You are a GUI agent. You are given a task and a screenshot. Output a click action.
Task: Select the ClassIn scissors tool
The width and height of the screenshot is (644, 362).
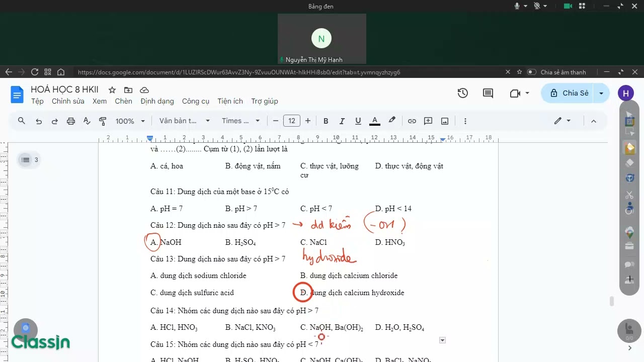click(x=629, y=195)
